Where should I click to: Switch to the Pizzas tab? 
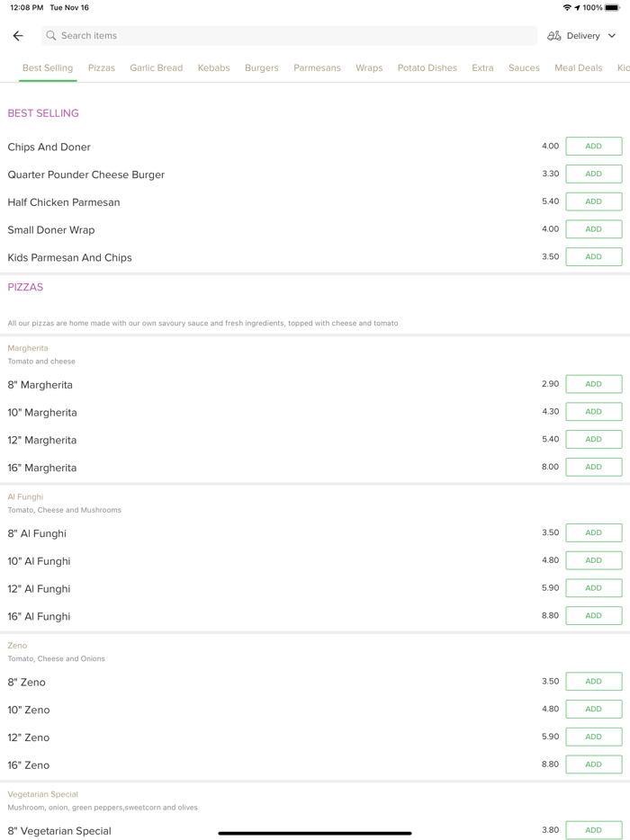point(102,67)
